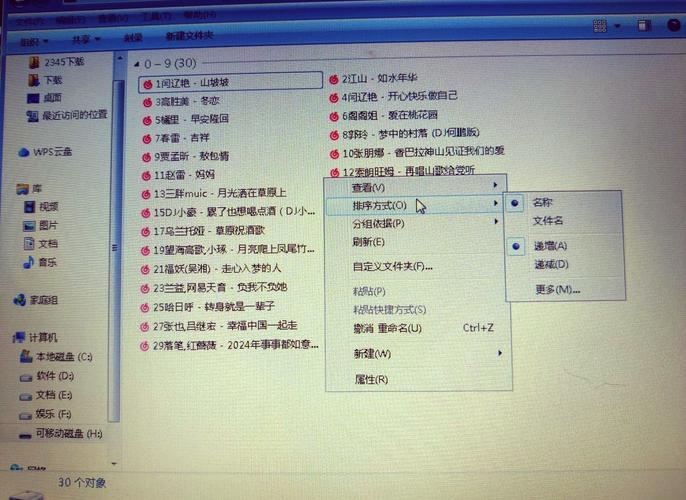Click music icon of 3高胜美 - 冬恋
This screenshot has height=500, width=686.
click(147, 102)
